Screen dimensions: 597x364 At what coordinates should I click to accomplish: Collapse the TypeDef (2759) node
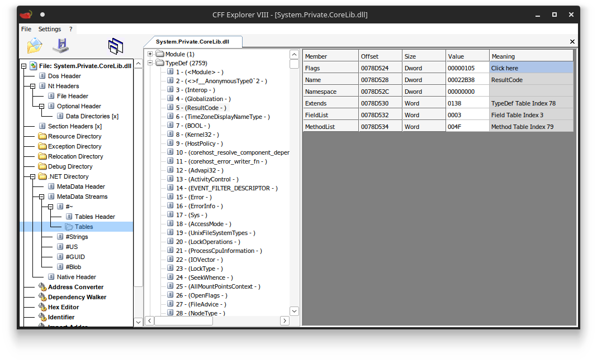150,63
